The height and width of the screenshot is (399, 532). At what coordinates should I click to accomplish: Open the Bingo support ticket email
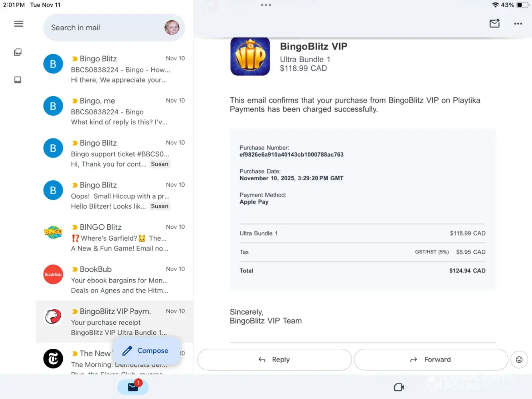pos(120,154)
